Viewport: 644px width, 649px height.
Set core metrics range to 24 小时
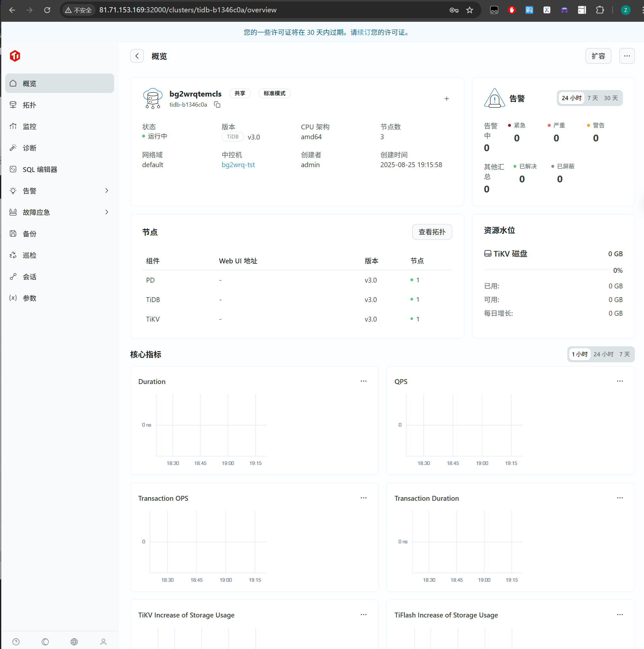point(603,354)
